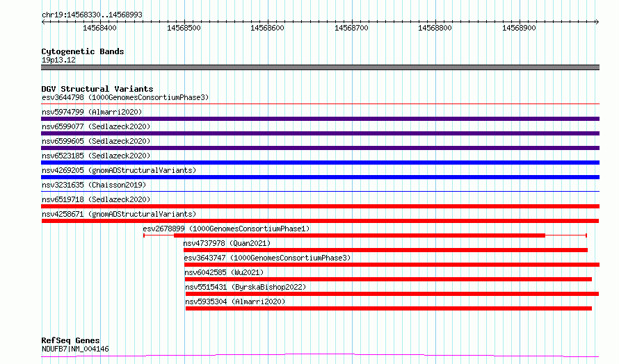This screenshot has height=364, width=619.
Task: Open variant esv3643747 (1000GenomesConsortiumPhase3)
Action: [267, 258]
